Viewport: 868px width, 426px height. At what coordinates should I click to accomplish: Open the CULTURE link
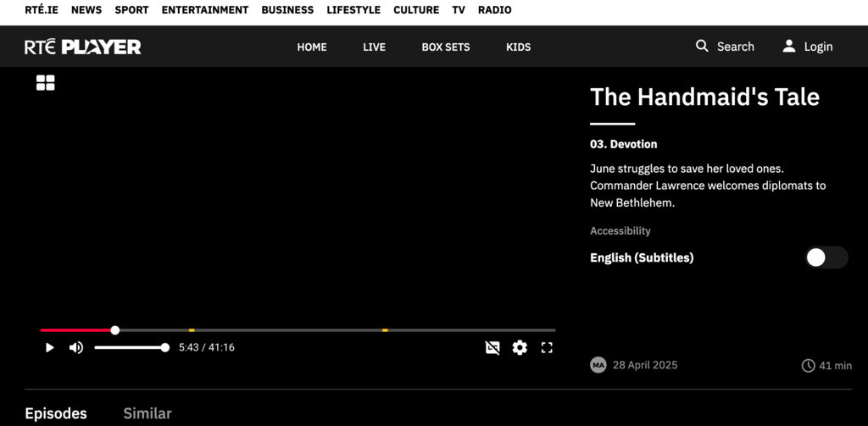[416, 10]
